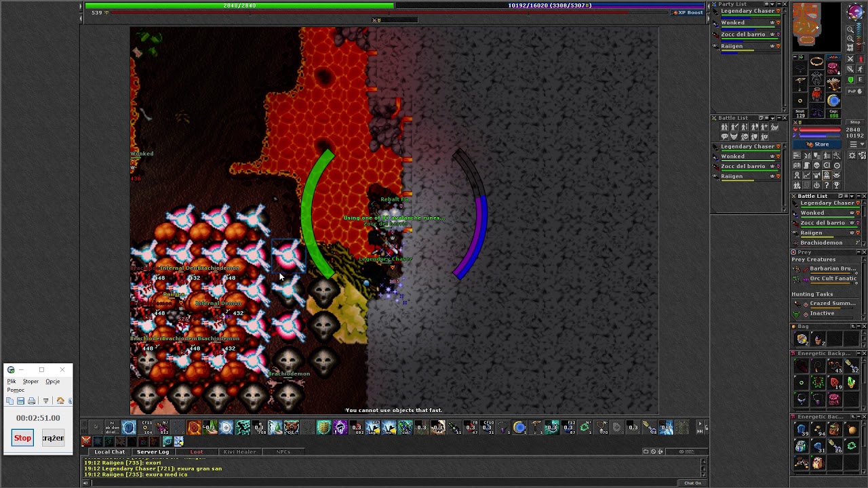Open the Plik menu in stopwatch
Image resolution: width=868 pixels, height=488 pixels.
coord(12,382)
